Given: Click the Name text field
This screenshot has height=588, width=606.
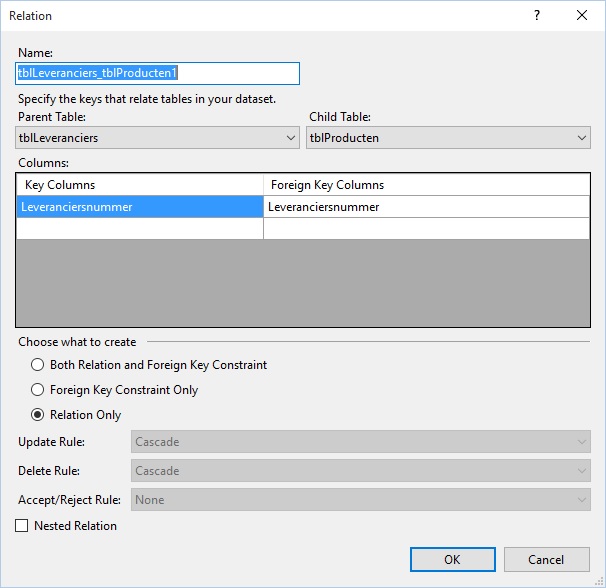Looking at the screenshot, I should tap(157, 73).
